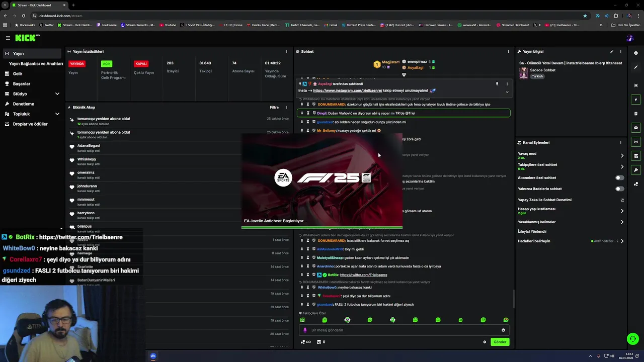Click the focus frame icon in right sidebar
The image size is (644, 362).
pyautogui.click(x=636, y=85)
